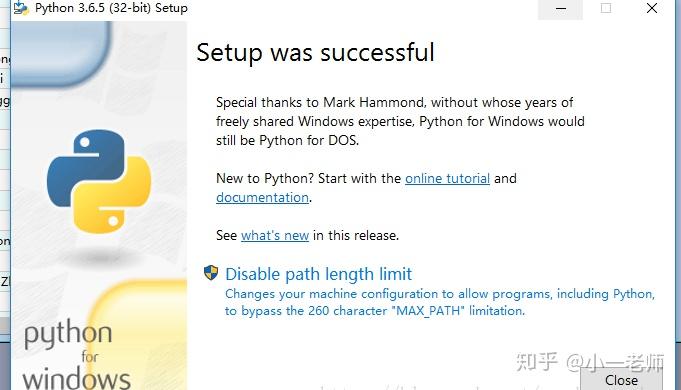Click the Zhihu watermark text
Image resolution: width=681 pixels, height=390 pixels.
click(590, 362)
